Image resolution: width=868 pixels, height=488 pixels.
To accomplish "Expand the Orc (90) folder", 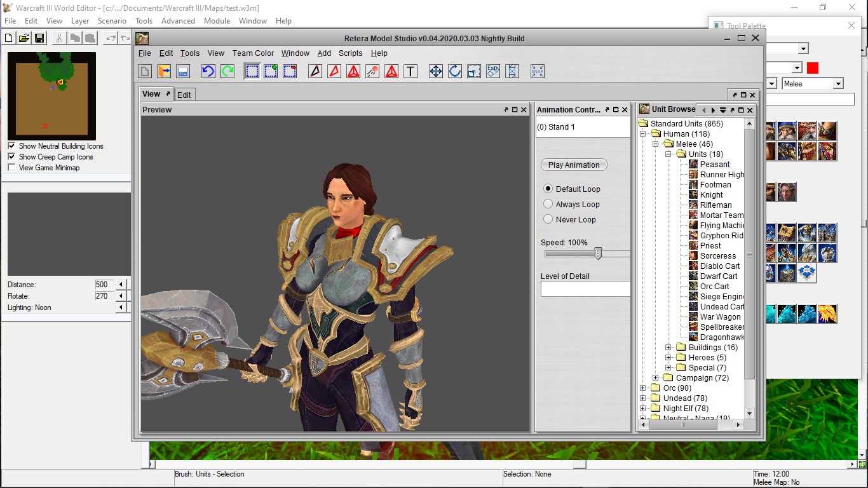I will 643,388.
